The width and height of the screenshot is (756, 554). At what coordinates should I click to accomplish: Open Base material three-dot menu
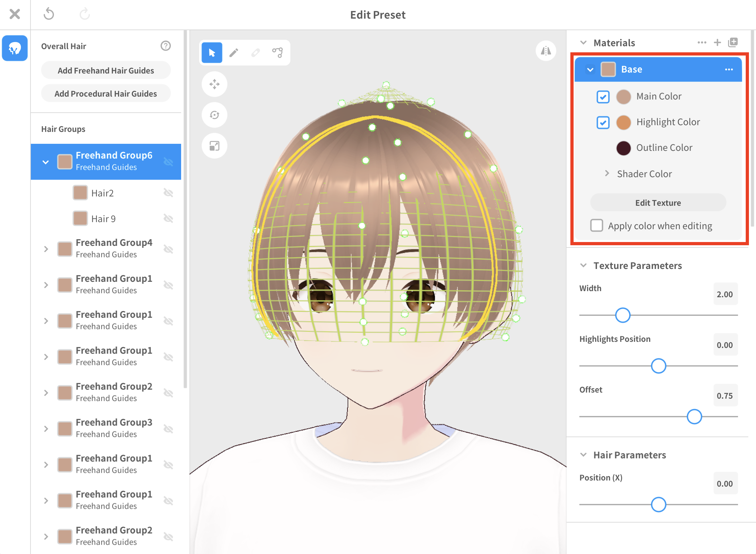(729, 69)
